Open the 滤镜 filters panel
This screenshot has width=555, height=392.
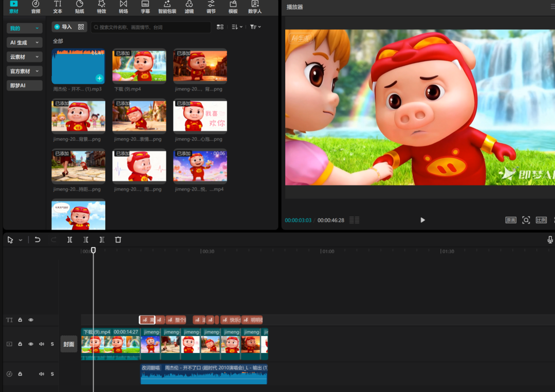[189, 7]
